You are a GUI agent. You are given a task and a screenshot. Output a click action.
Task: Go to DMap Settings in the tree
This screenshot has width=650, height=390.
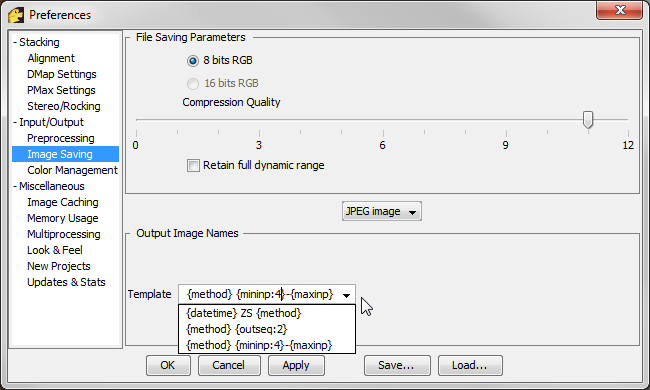click(62, 74)
